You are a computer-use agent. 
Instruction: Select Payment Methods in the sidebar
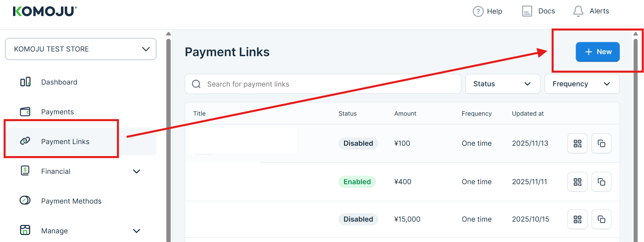pyautogui.click(x=71, y=201)
